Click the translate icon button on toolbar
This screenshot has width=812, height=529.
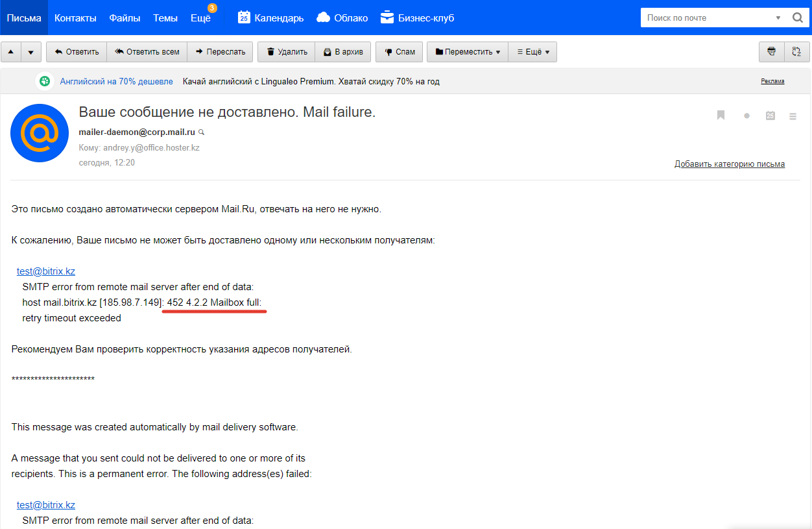pyautogui.click(x=797, y=52)
